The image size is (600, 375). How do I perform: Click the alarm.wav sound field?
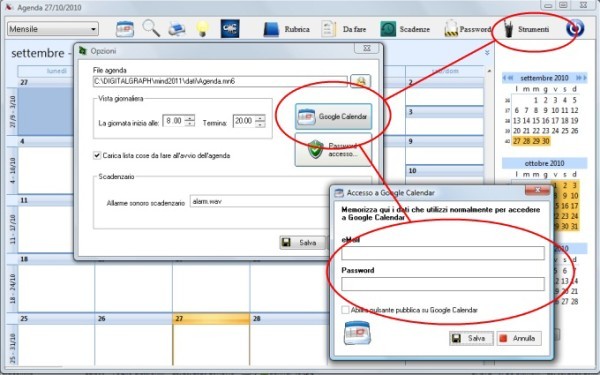(260, 201)
